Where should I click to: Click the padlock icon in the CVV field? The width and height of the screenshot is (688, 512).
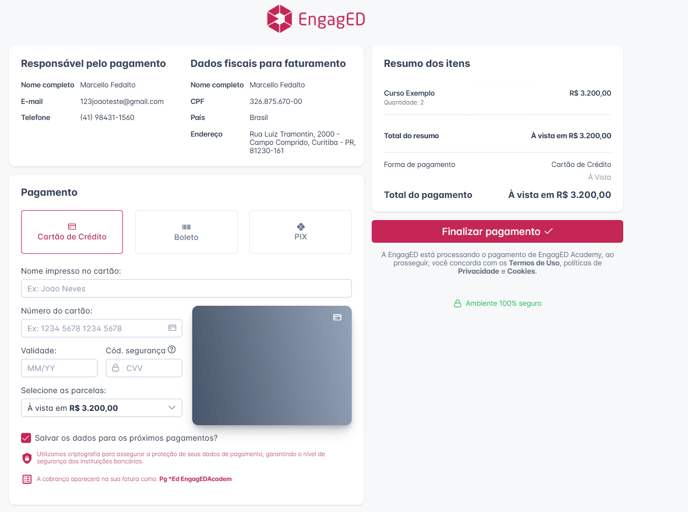point(116,368)
